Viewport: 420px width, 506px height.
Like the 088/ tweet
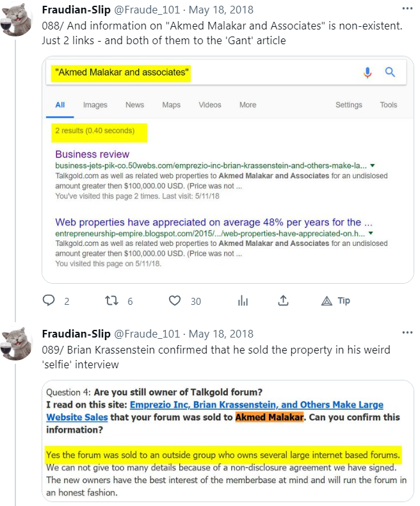coord(175,300)
